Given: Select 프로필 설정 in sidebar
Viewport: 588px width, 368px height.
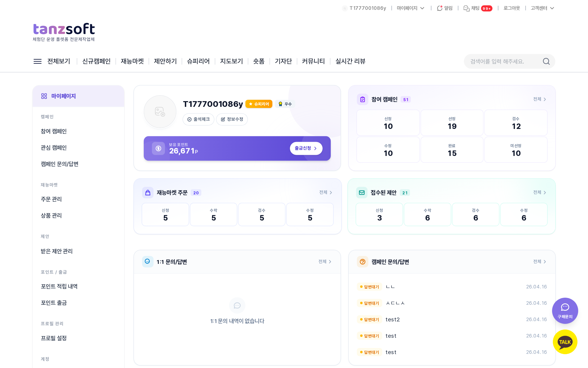Looking at the screenshot, I should pyautogui.click(x=54, y=338).
